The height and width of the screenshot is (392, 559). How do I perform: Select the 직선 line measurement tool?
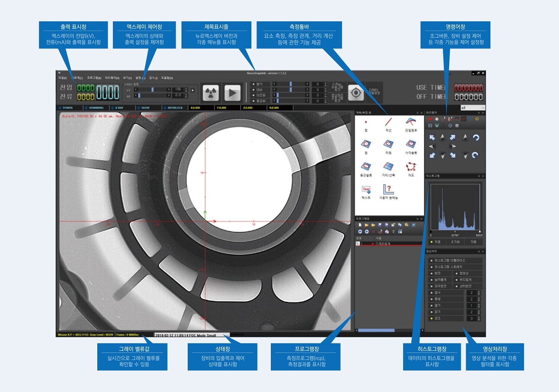[x=388, y=122]
